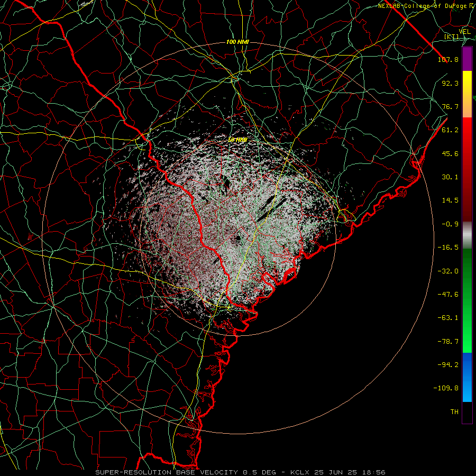Select the gray near-zero color bar segment
Viewport: 476px width, 476px height.
click(x=467, y=235)
